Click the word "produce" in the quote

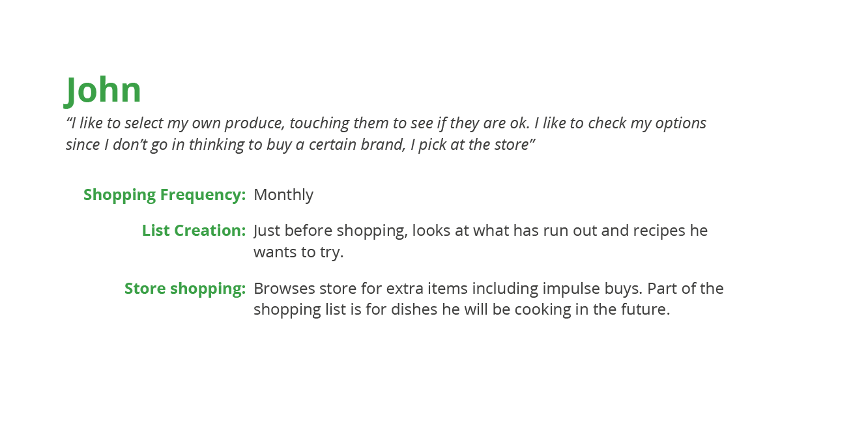coord(254,123)
